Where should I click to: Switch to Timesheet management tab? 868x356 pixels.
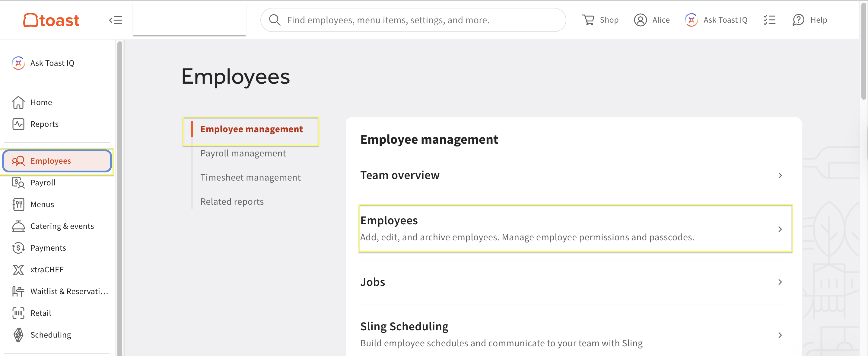click(x=250, y=177)
